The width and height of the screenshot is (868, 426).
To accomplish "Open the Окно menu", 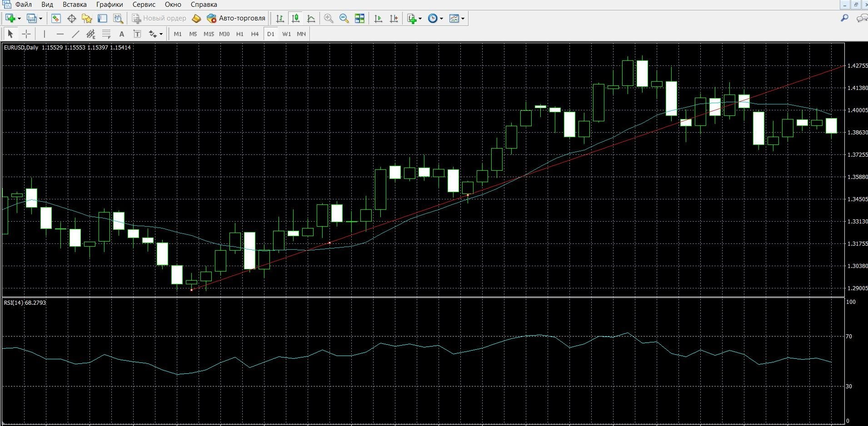I will (x=173, y=5).
